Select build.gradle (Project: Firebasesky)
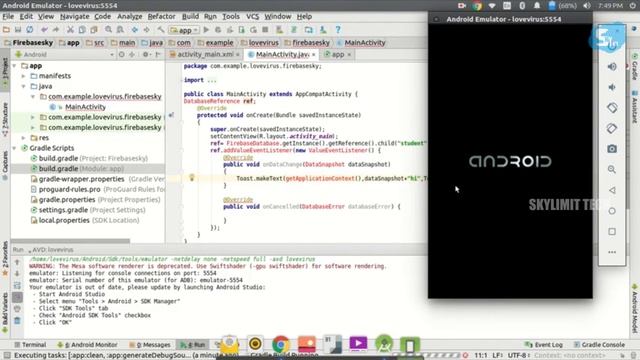Image resolution: width=640 pixels, height=360 pixels. (93, 158)
